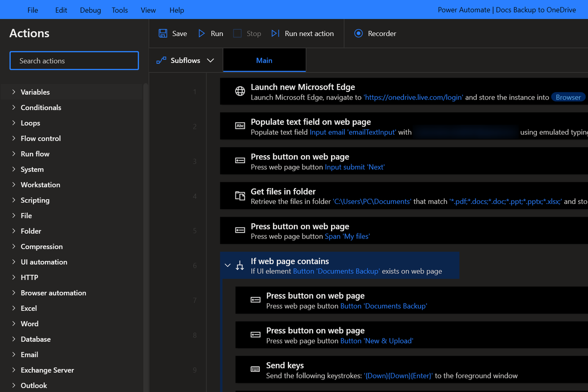Expand the Loops action group
The height and width of the screenshot is (392, 588).
[x=14, y=123]
